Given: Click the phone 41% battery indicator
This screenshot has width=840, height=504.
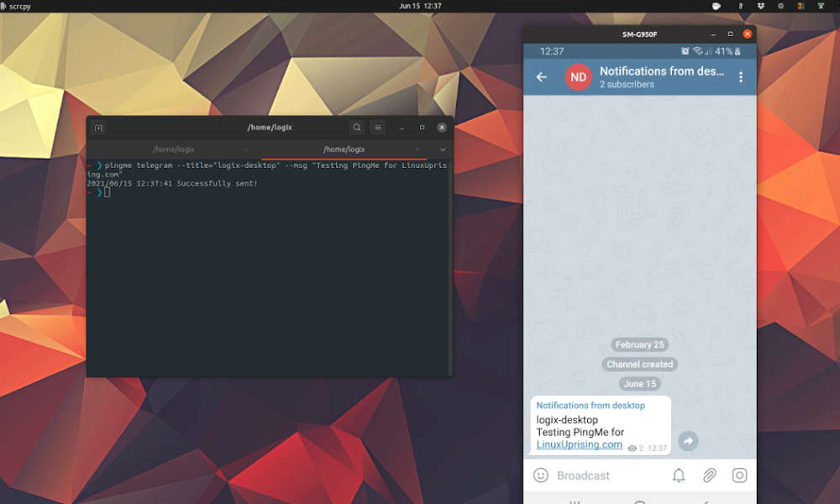Looking at the screenshot, I should (727, 51).
